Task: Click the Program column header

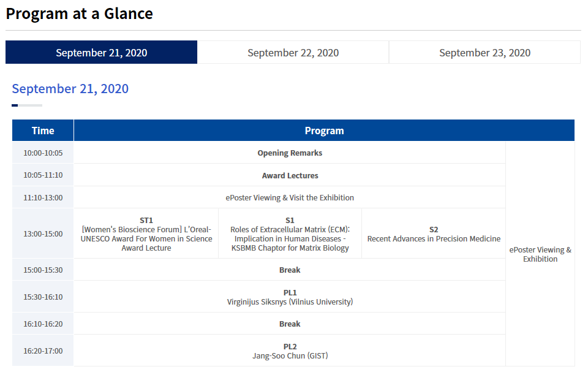Action: click(324, 131)
